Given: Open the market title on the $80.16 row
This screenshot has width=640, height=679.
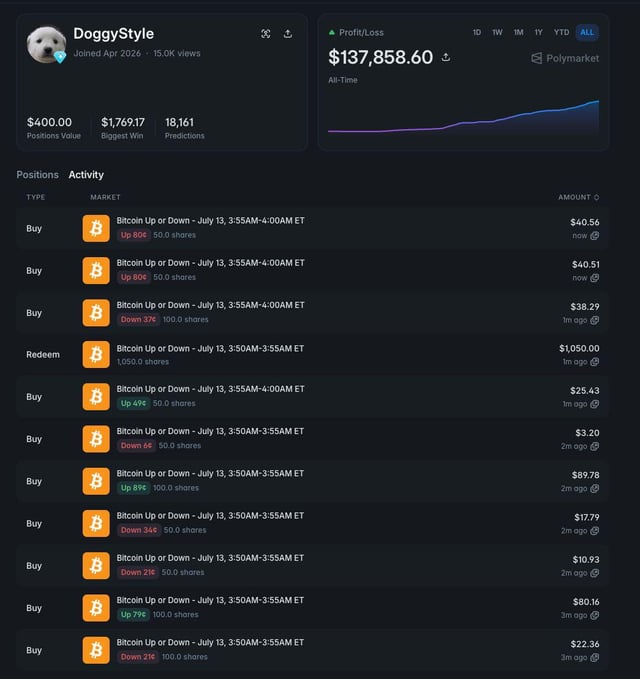Looking at the screenshot, I should [210, 600].
